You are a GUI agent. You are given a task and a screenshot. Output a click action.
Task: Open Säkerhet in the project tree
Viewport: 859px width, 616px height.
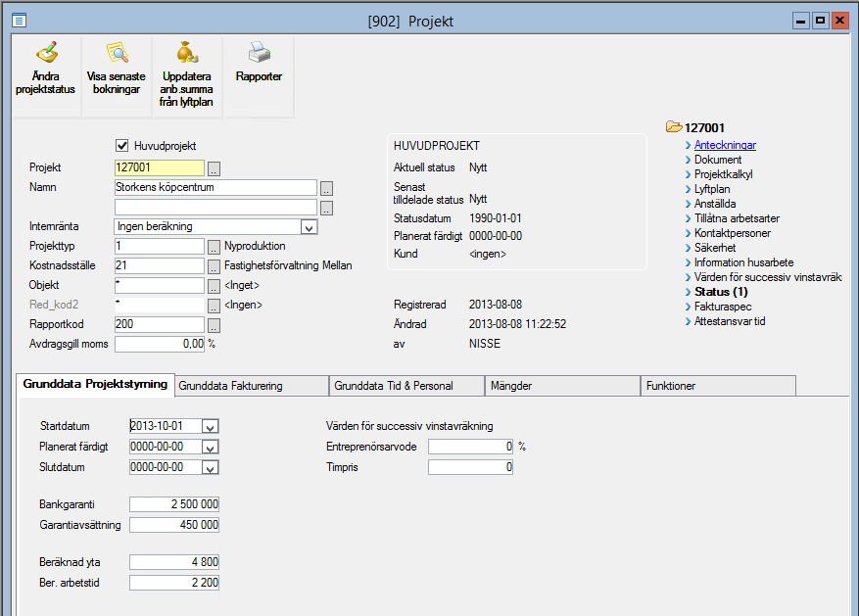click(x=715, y=248)
